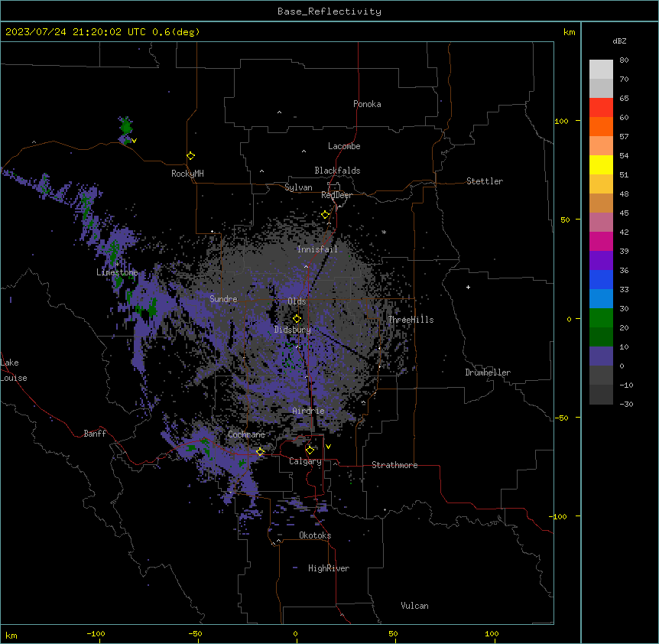
Task: Select the Cochrane label
Action: click(x=246, y=434)
